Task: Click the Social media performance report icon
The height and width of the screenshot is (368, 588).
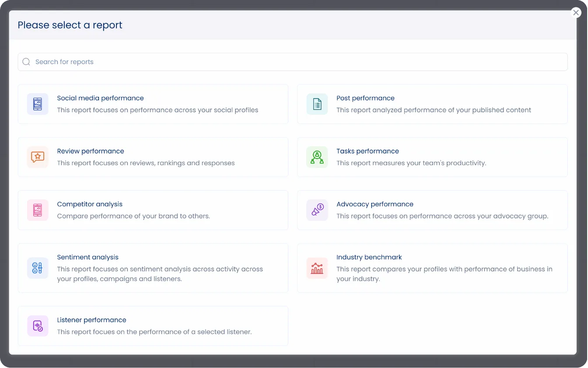Action: [37, 104]
